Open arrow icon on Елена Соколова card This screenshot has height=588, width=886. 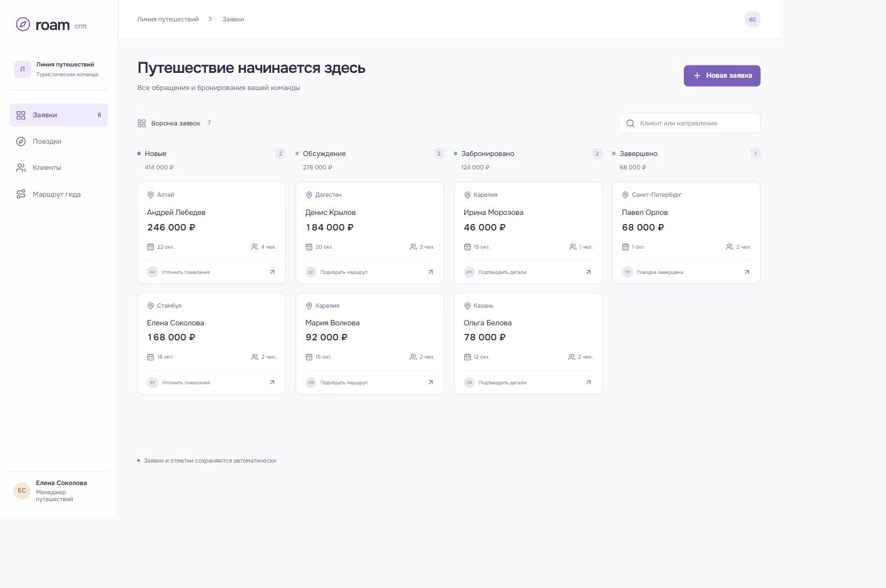tap(272, 383)
